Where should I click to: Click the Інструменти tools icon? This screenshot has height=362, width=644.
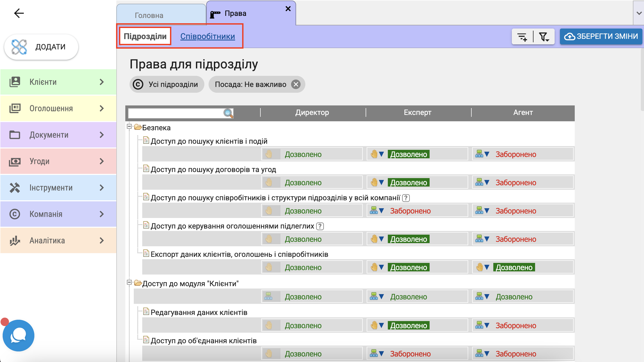[15, 188]
